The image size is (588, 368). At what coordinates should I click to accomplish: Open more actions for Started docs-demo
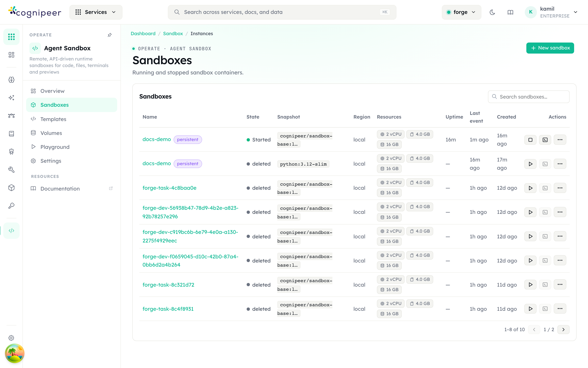560,140
